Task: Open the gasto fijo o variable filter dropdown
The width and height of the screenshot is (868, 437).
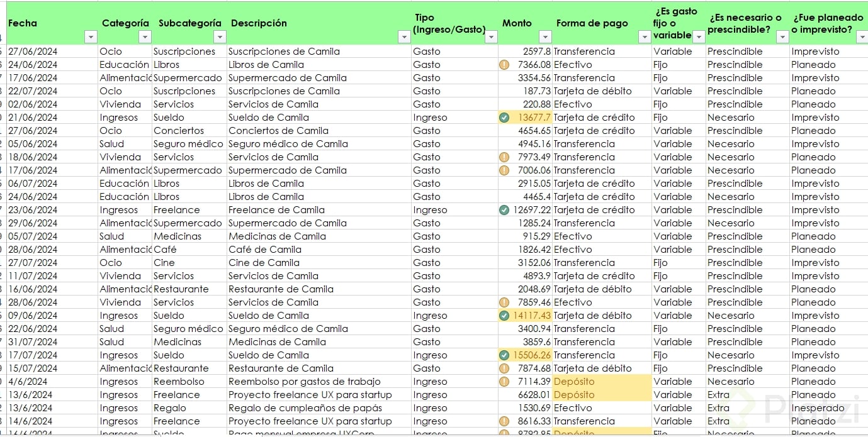Action: (x=699, y=37)
